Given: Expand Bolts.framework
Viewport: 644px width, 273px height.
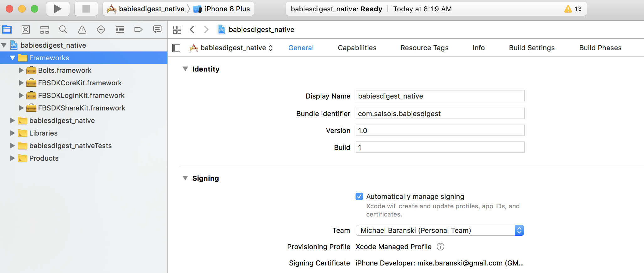Looking at the screenshot, I should 21,70.
